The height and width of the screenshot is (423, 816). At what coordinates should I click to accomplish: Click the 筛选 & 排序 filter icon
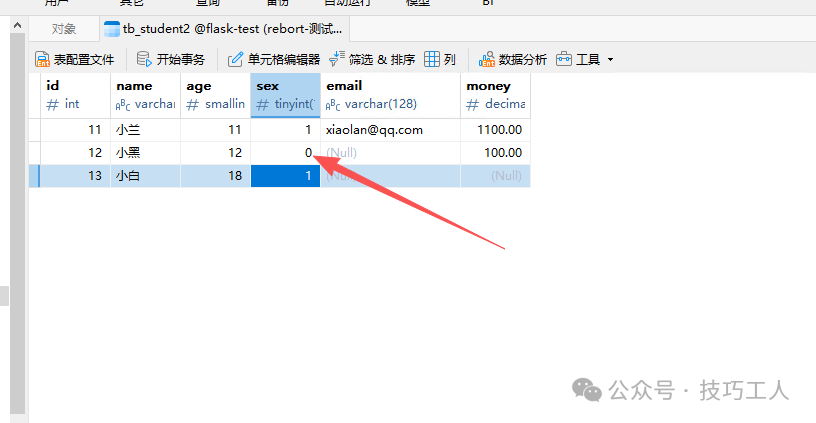point(337,59)
